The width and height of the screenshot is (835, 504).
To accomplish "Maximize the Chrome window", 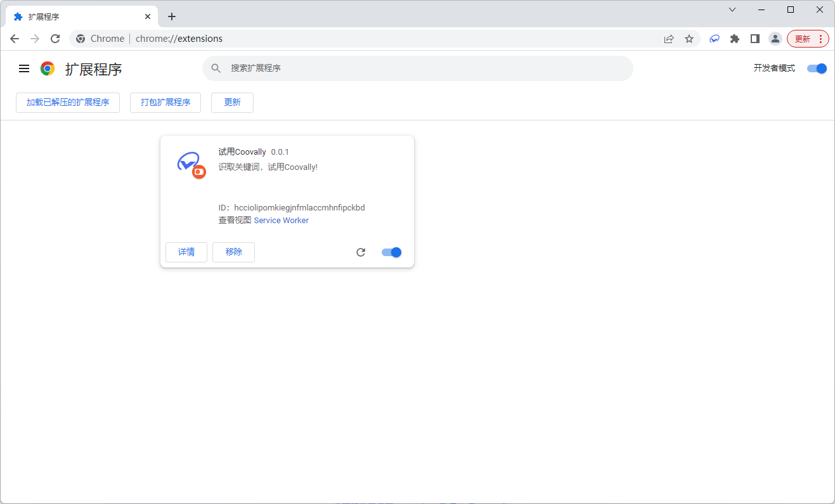I will [x=791, y=10].
